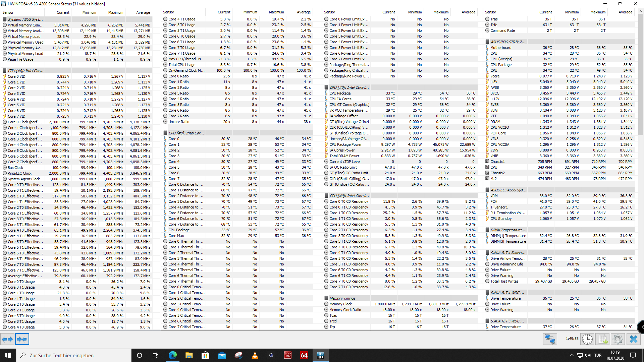
Task: Select DIMM[1] Temperature row
Action: click(560, 236)
